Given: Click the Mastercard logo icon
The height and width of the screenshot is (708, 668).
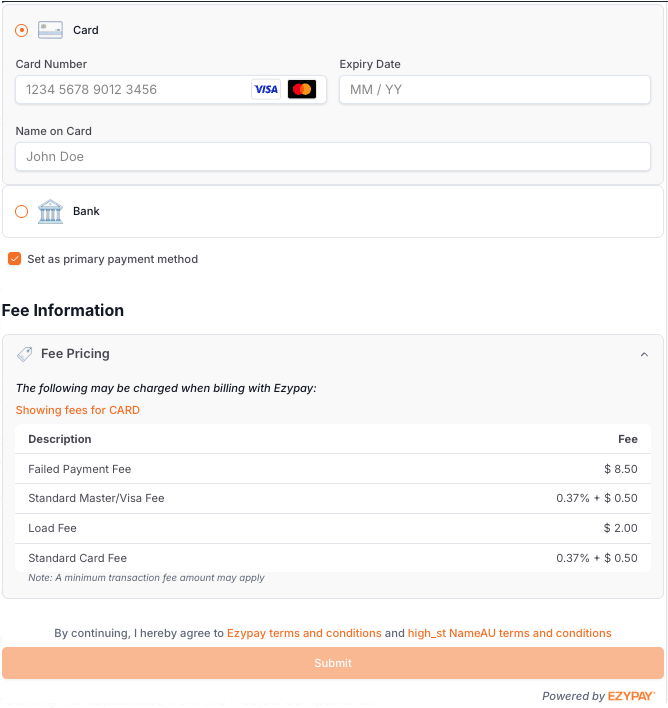Looking at the screenshot, I should (302, 89).
